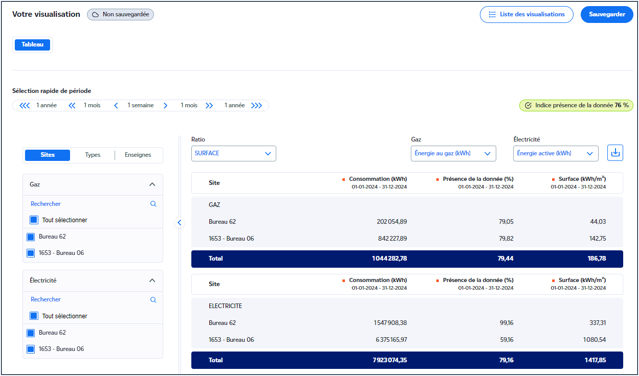The image size is (639, 376).
Task: Focus the Rechercher field in Gaz panel
Action: [93, 204]
